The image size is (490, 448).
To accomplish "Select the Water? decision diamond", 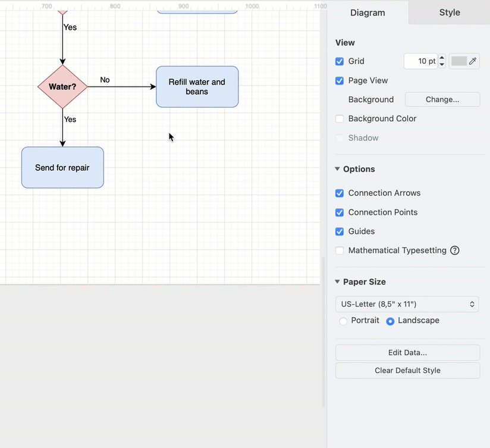I will [62, 87].
